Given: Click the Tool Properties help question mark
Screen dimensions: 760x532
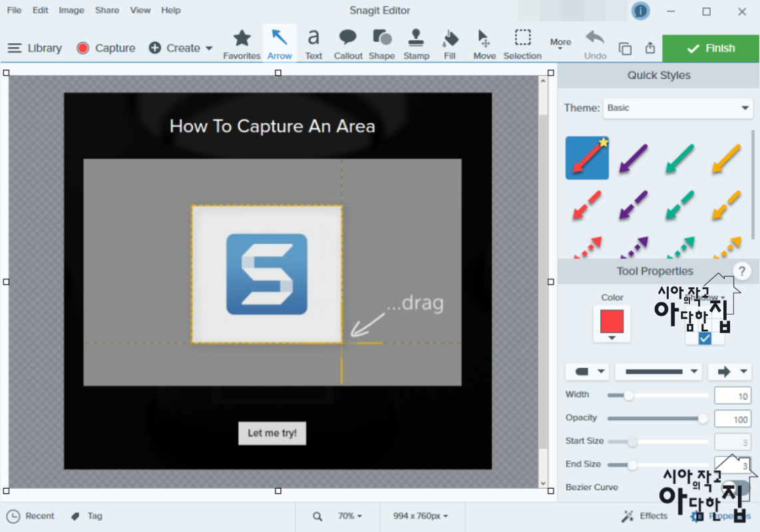Looking at the screenshot, I should 741,271.
